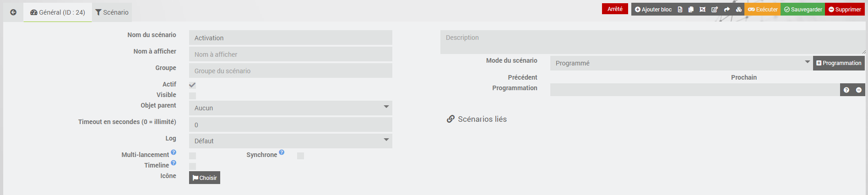Click the Nom à afficher input field
This screenshot has width=868, height=195.
coord(290,54)
